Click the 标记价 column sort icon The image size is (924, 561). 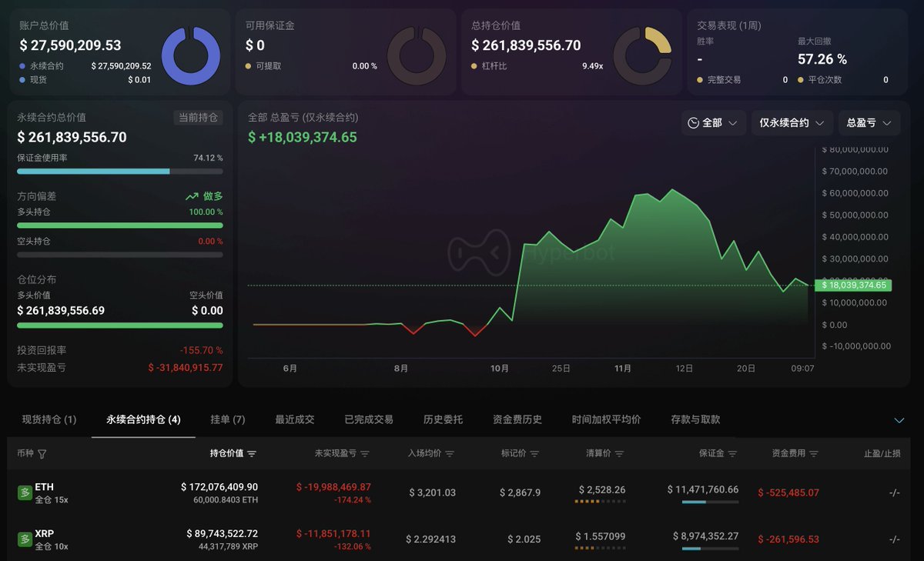click(534, 454)
